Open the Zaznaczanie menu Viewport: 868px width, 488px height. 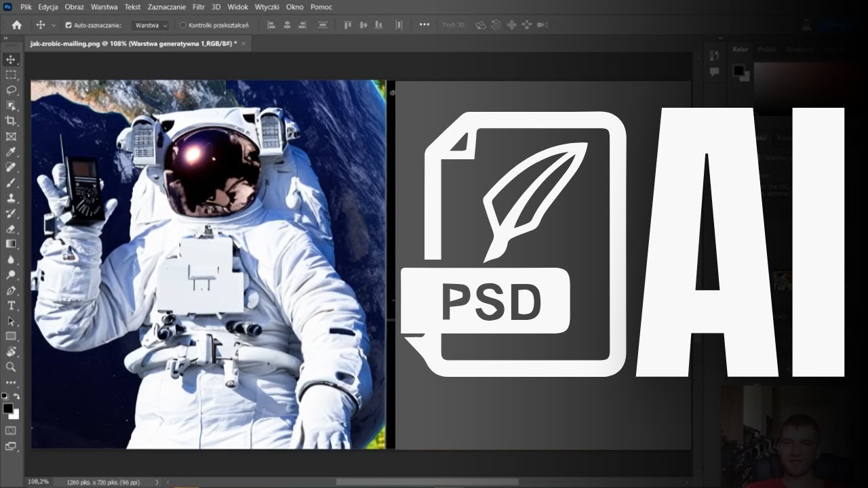pos(167,7)
